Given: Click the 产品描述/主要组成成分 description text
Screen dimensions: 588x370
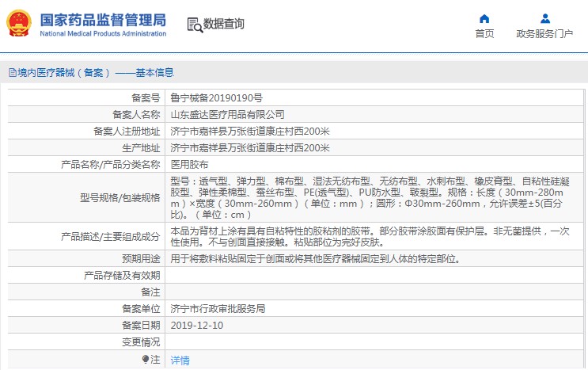Looking at the screenshot, I should [370, 236].
